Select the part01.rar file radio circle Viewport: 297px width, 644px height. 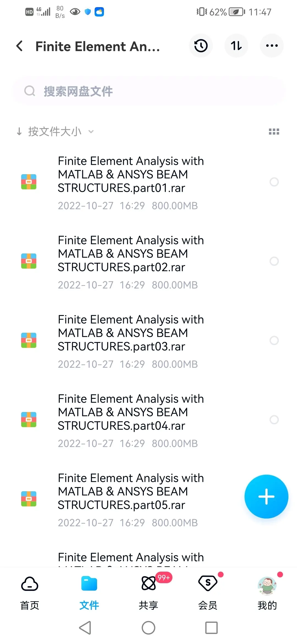point(274,182)
